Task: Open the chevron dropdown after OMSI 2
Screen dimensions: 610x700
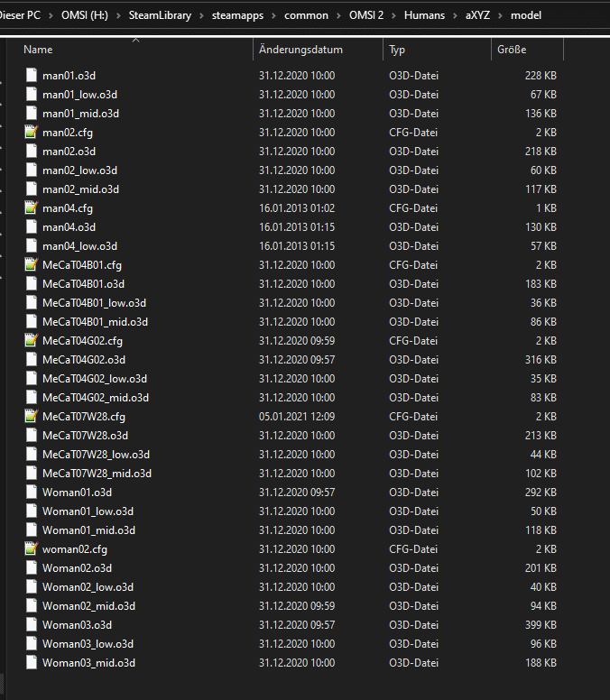Action: click(393, 15)
